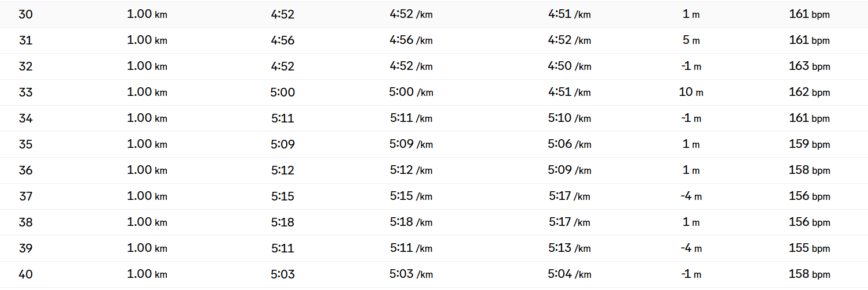The height and width of the screenshot is (290, 868).
Task: Select lap 38's 1.00 km distance
Action: tap(147, 222)
